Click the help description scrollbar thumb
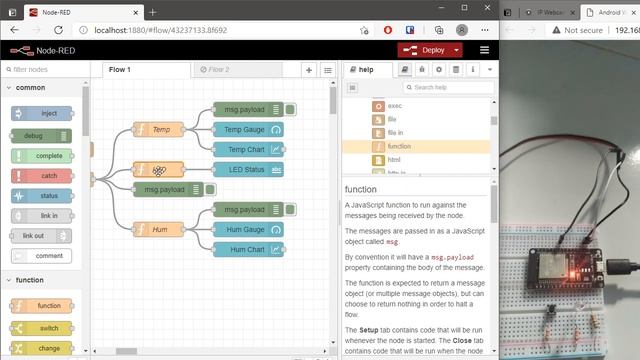Image resolution: width=640 pixels, height=360 pixels. 494,204
